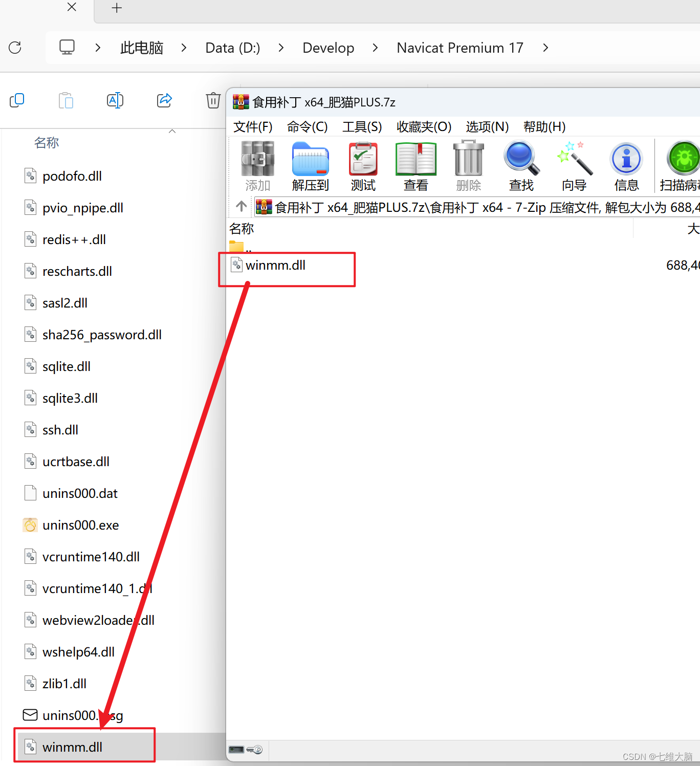Viewport: 700px width, 766px height.
Task: Click the 名称 column header in Explorer
Action: pyautogui.click(x=47, y=143)
